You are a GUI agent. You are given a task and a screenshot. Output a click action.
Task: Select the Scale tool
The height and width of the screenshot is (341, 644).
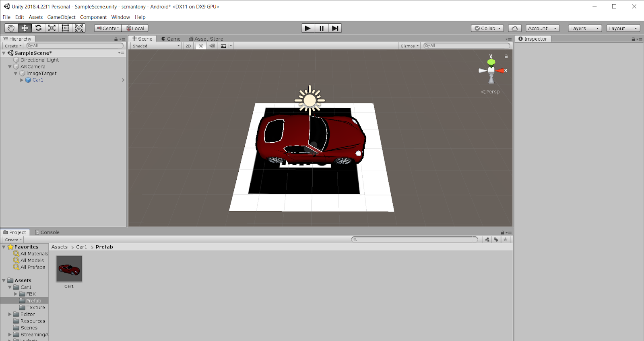pyautogui.click(x=52, y=28)
